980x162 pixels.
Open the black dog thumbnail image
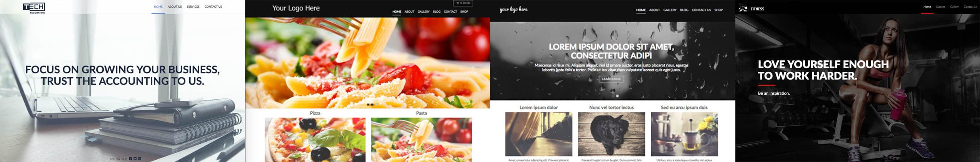[612, 134]
